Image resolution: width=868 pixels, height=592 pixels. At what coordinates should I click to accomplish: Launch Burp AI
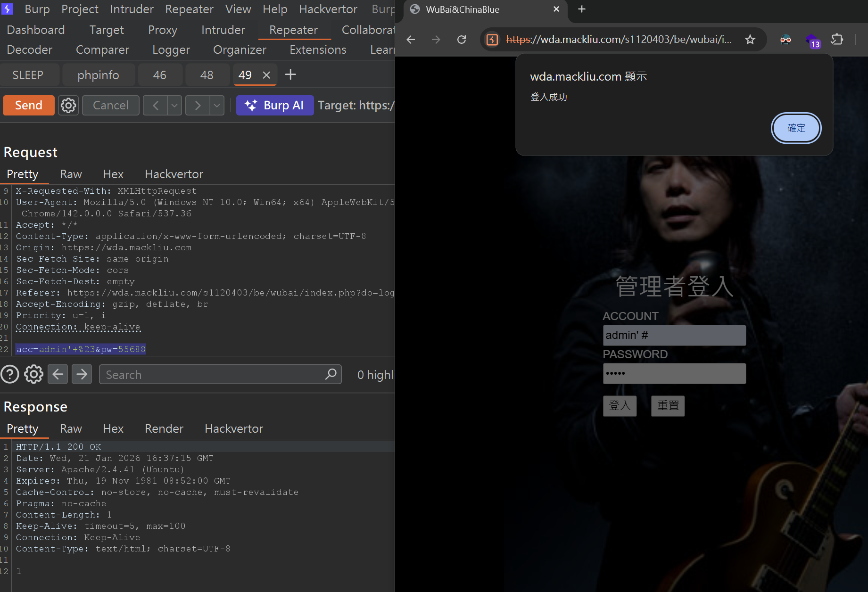click(275, 105)
